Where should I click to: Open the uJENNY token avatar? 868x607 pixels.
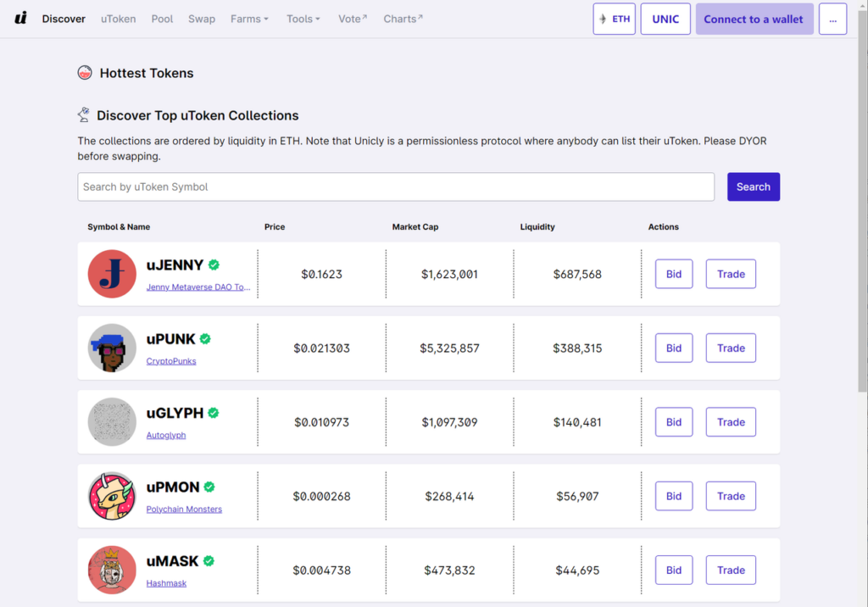112,274
